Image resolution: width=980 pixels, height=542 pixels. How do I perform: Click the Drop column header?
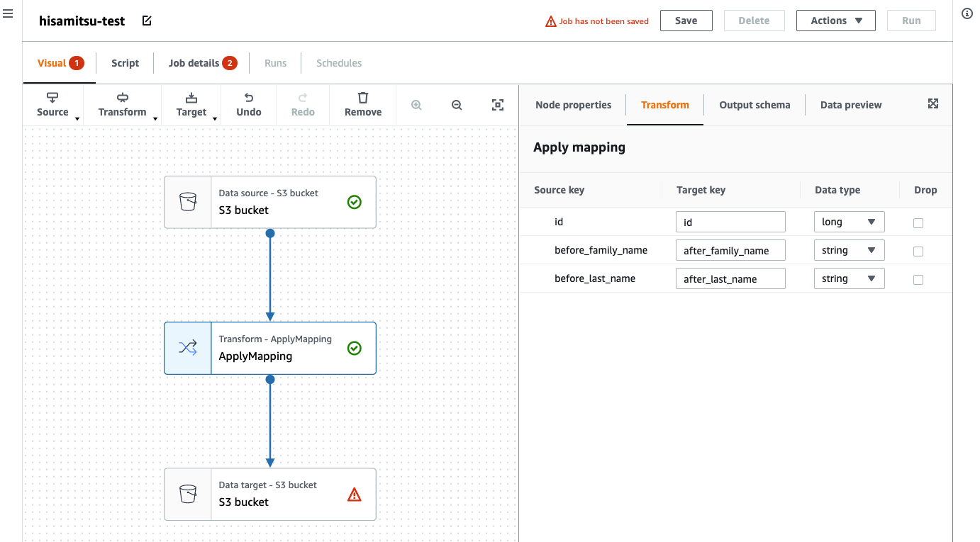coord(925,190)
